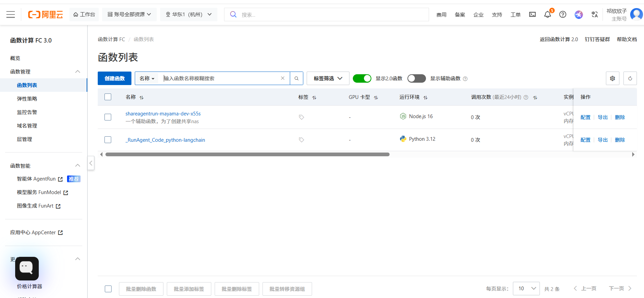Screen dimensions: 644x298
Task: Click the horizontal table scrollbar
Action: pos(247,154)
